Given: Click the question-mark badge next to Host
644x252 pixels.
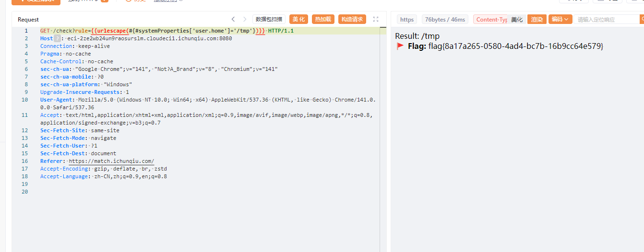Looking at the screenshot, I should coord(58,38).
